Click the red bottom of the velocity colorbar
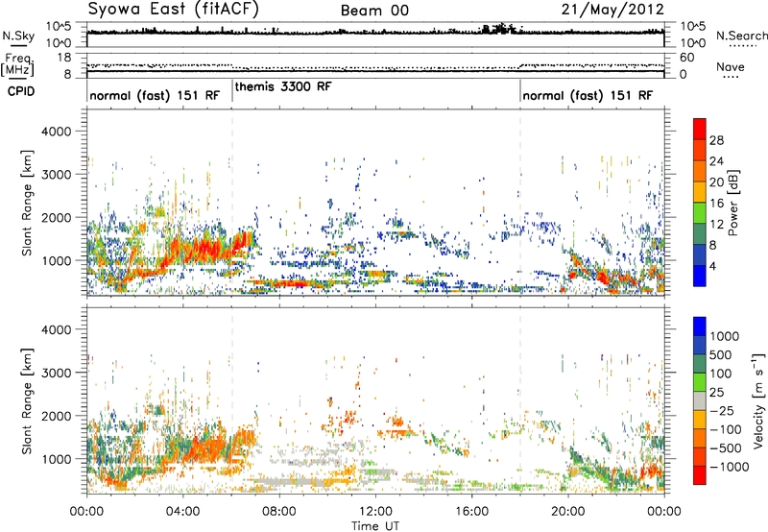This screenshot has height=532, width=768. pyautogui.click(x=700, y=475)
